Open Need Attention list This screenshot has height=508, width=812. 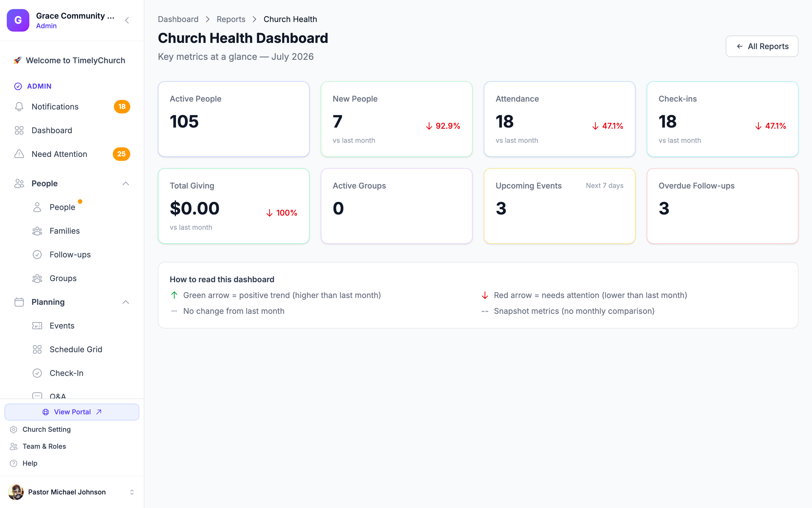[72, 154]
